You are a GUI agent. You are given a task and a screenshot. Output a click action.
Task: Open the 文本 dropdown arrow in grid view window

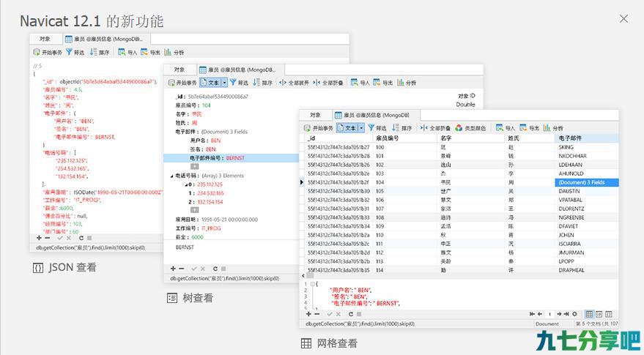coord(361,128)
